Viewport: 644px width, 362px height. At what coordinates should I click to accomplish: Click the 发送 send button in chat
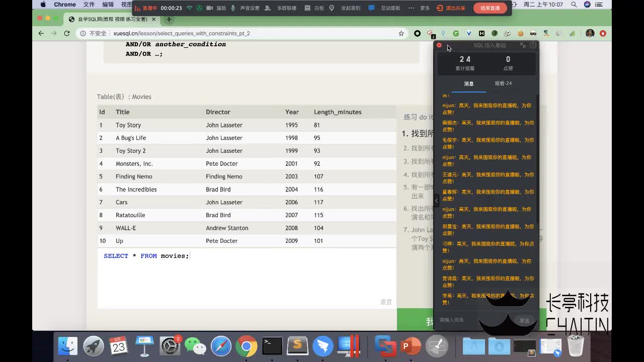point(525,320)
